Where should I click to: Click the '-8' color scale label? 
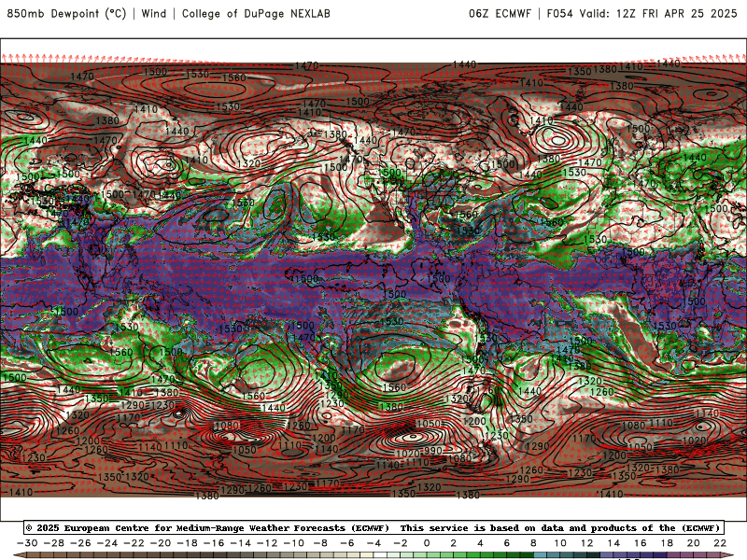[x=320, y=543]
